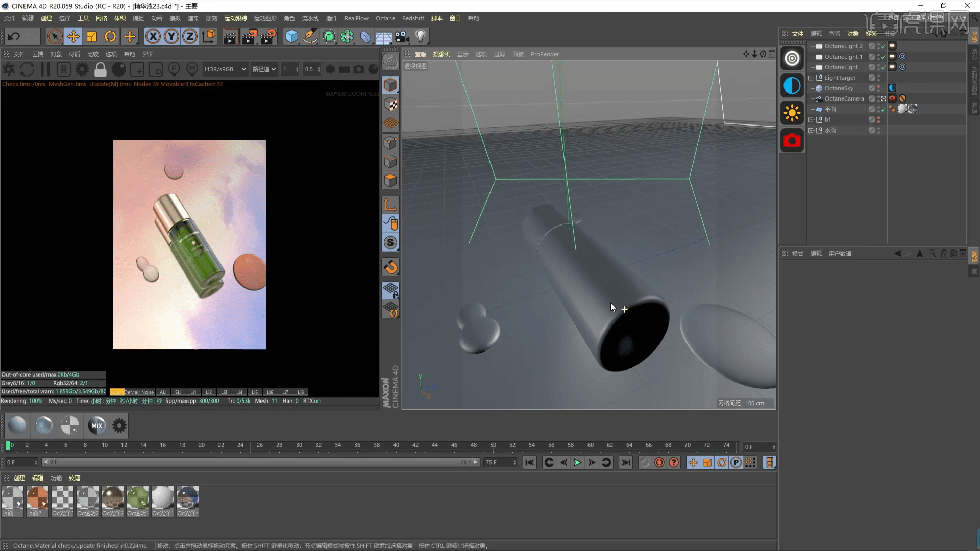Select the Scale tool
Screen dimensions: 980x551
pyautogui.click(x=91, y=36)
